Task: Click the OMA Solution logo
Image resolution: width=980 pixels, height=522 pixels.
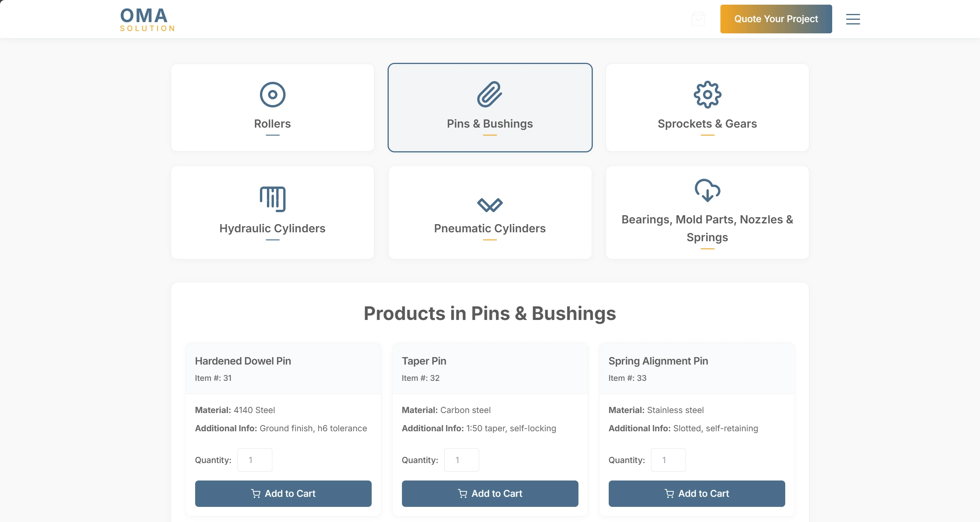Action: pyautogui.click(x=147, y=19)
